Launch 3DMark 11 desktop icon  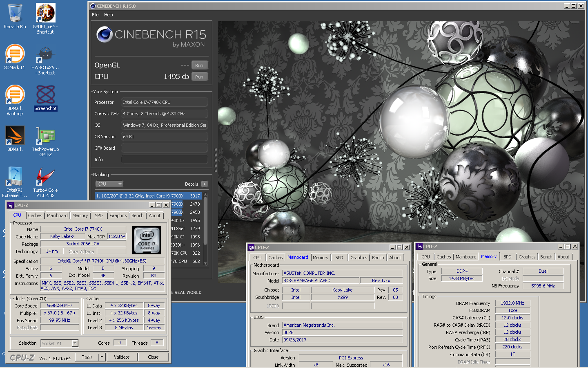[15, 57]
